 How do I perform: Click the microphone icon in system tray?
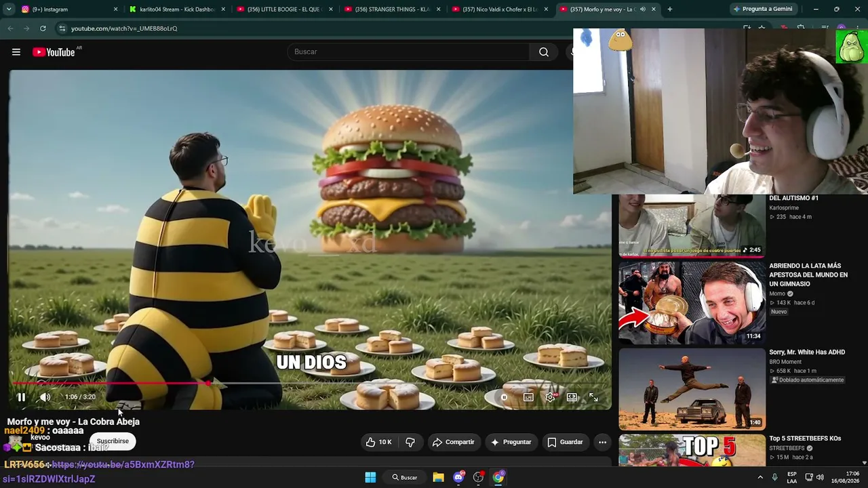(774, 477)
